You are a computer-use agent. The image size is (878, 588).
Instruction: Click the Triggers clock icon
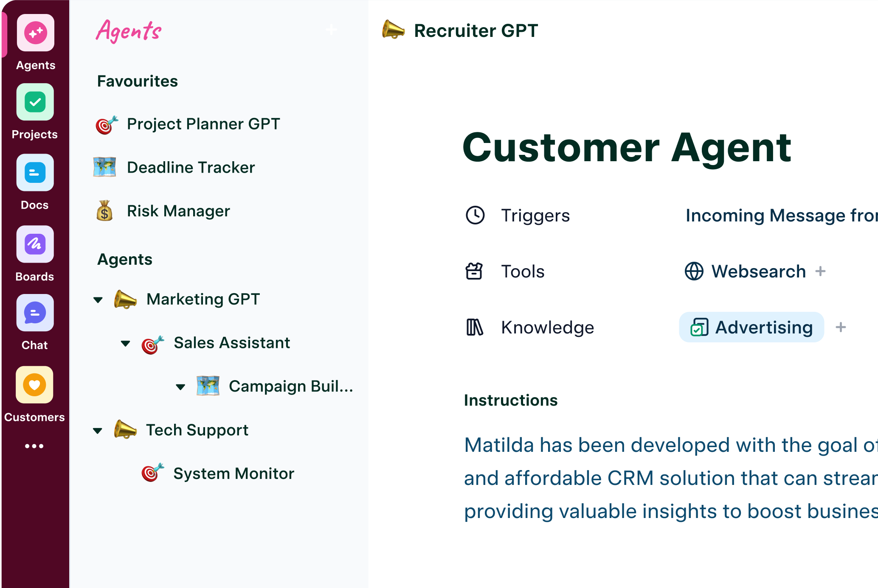(475, 215)
